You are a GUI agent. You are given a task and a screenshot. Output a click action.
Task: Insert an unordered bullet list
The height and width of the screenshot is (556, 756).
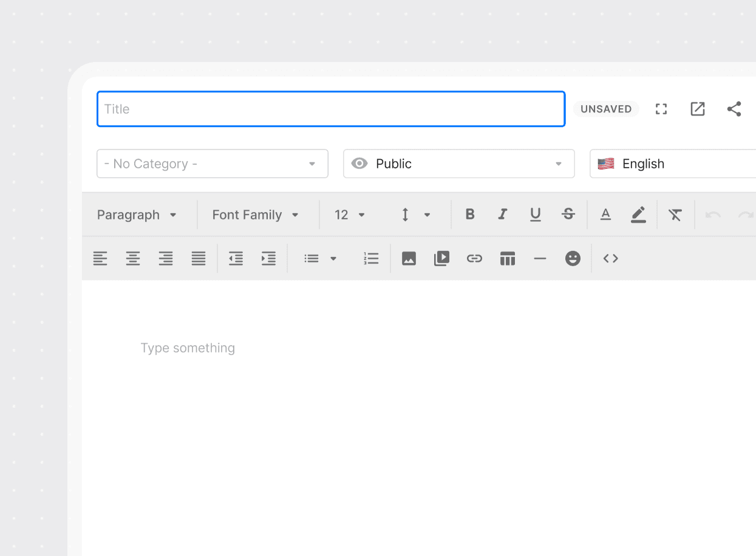(312, 258)
